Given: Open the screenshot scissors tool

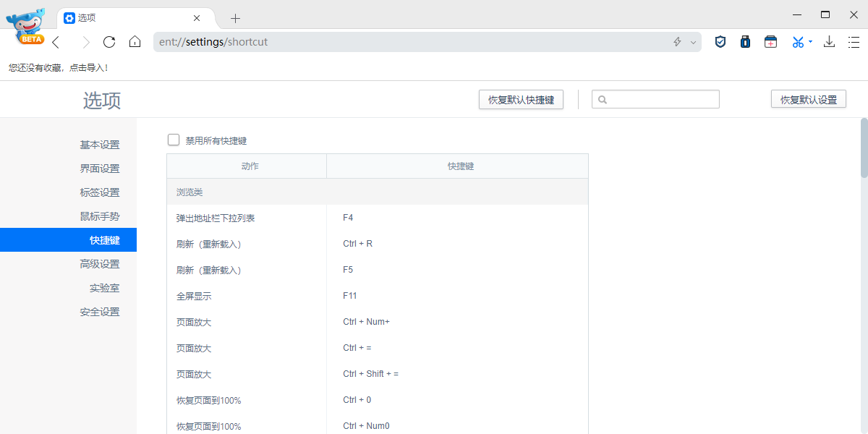Looking at the screenshot, I should click(796, 42).
